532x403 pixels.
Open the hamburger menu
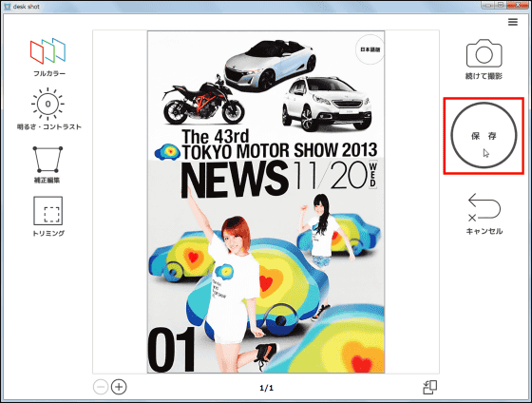click(x=513, y=22)
